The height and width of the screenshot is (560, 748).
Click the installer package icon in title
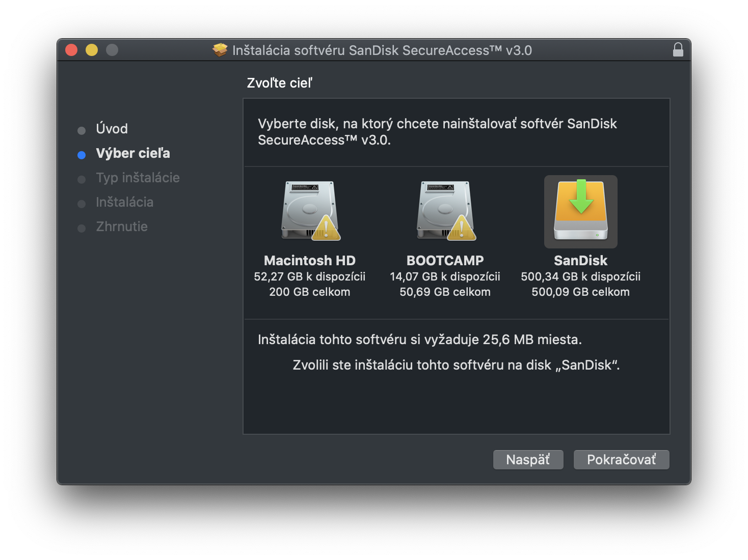point(220,50)
